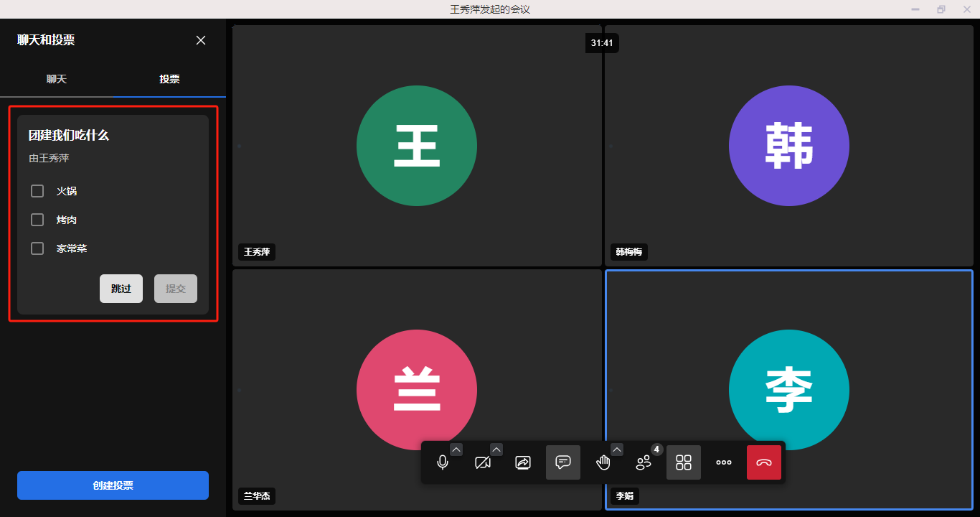
Task: Open the more options menu
Action: [x=724, y=462]
